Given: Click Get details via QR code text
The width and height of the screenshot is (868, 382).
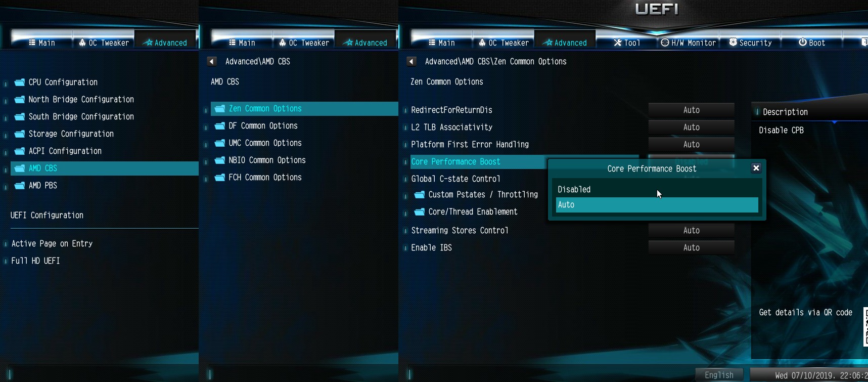Looking at the screenshot, I should tap(805, 312).
